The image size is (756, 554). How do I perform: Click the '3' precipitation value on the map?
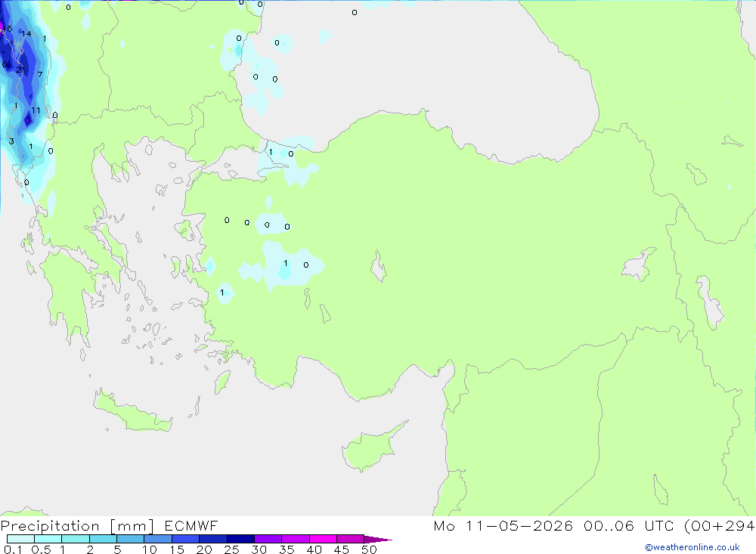coord(11,141)
